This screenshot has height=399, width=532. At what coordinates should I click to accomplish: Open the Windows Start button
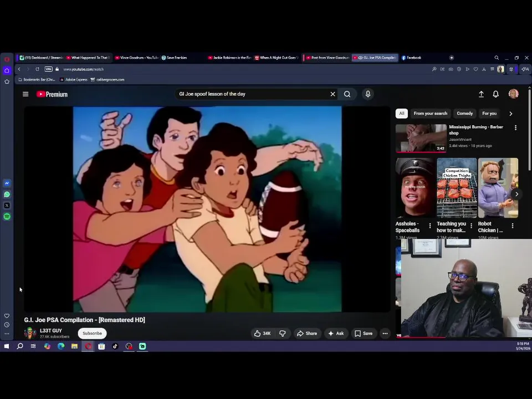click(x=7, y=346)
